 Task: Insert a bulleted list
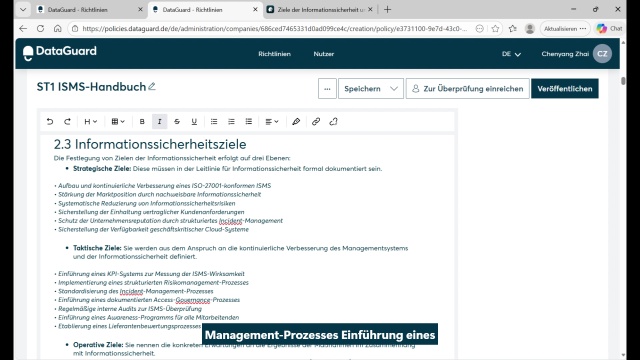click(x=214, y=122)
